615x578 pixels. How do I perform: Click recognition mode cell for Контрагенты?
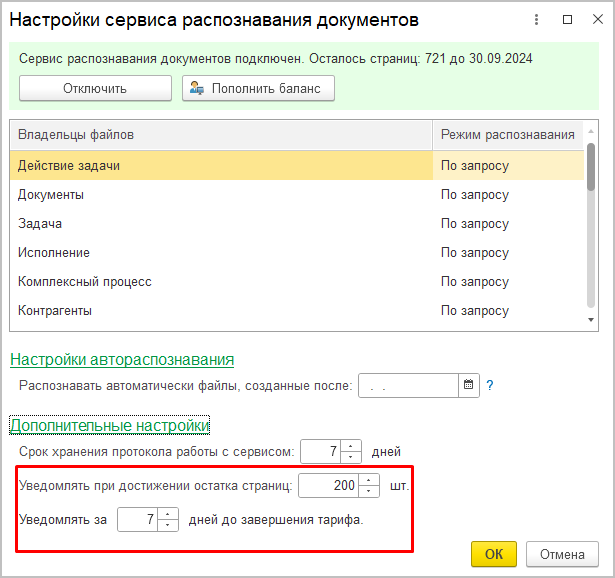(x=508, y=311)
